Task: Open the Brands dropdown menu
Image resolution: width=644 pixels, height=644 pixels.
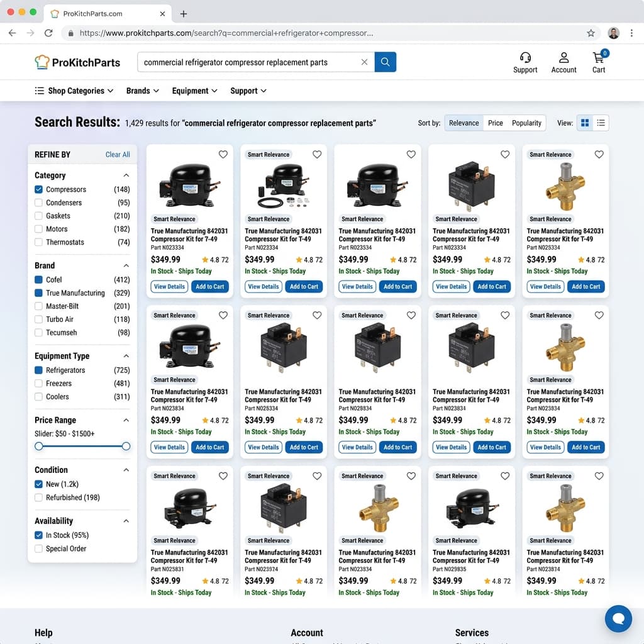Action: pyautogui.click(x=143, y=91)
